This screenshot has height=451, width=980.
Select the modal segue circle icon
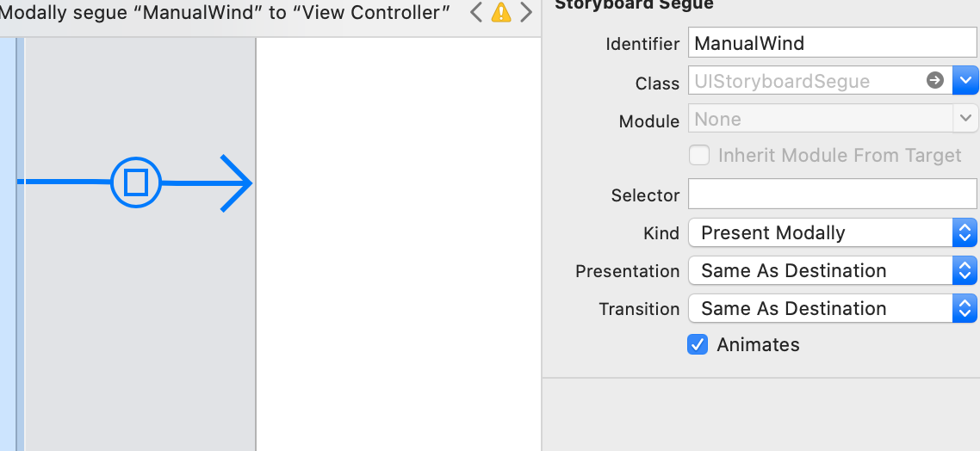(135, 182)
